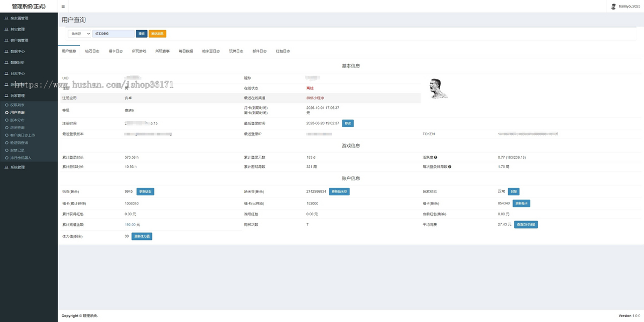The height and width of the screenshot is (322, 644).
Task: Click 更新哈米豆 button
Action: [339, 192]
